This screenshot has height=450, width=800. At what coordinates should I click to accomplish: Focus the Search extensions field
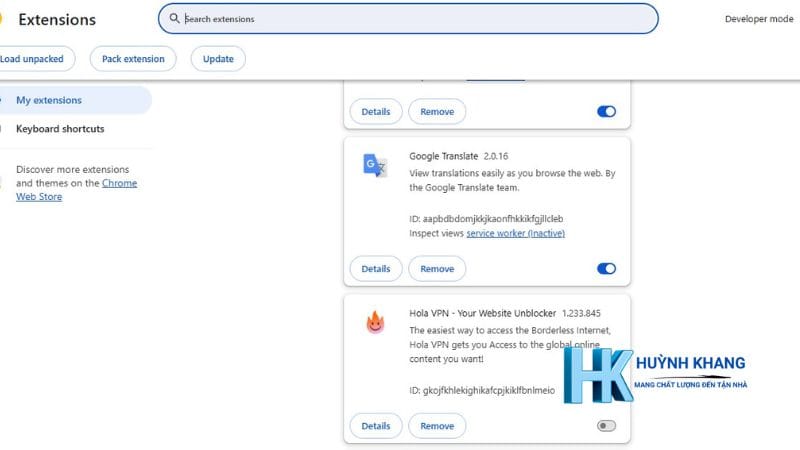pyautogui.click(x=408, y=19)
